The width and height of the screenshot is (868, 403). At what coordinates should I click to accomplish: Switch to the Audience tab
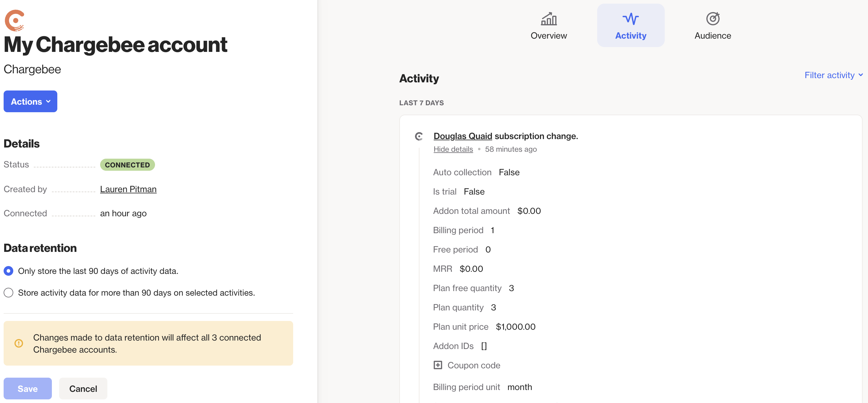click(x=713, y=26)
